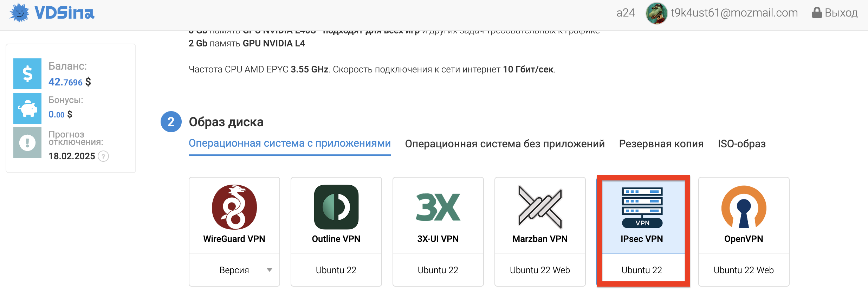Click the question mark help icon near 18.02.2025
Image resolution: width=868 pixels, height=294 pixels.
point(103,156)
